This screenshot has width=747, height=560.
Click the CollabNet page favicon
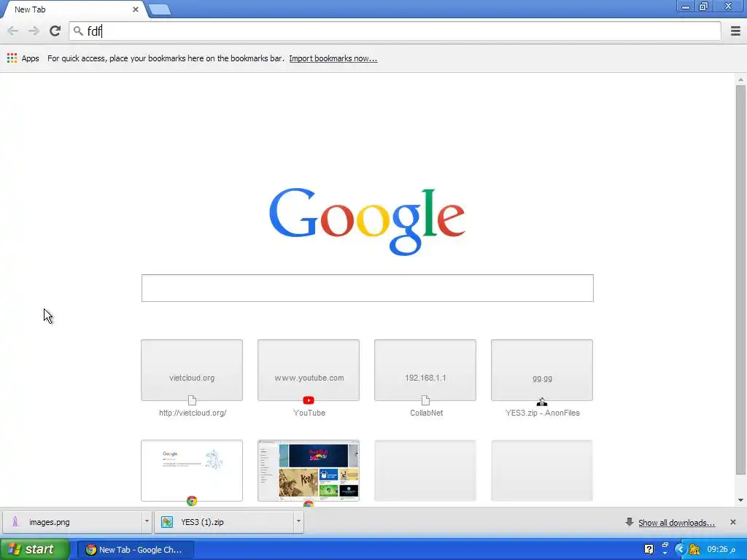pyautogui.click(x=425, y=400)
